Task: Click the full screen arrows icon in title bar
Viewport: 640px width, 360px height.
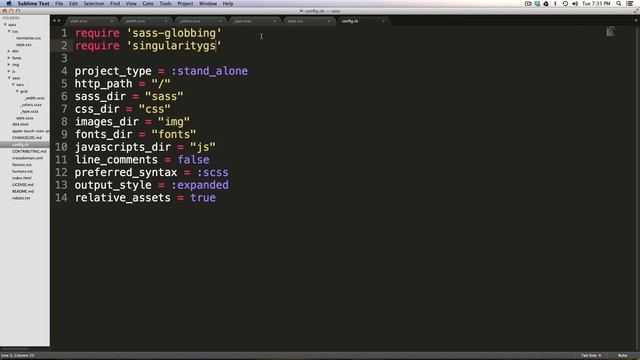Action: [x=636, y=11]
